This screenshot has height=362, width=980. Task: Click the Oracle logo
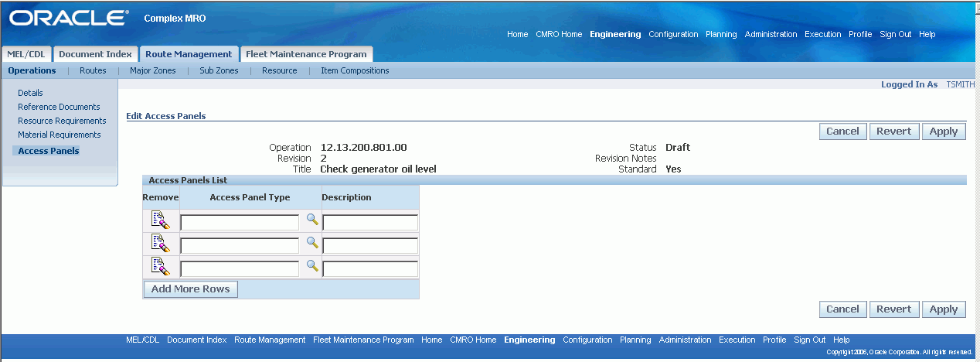coord(69,19)
